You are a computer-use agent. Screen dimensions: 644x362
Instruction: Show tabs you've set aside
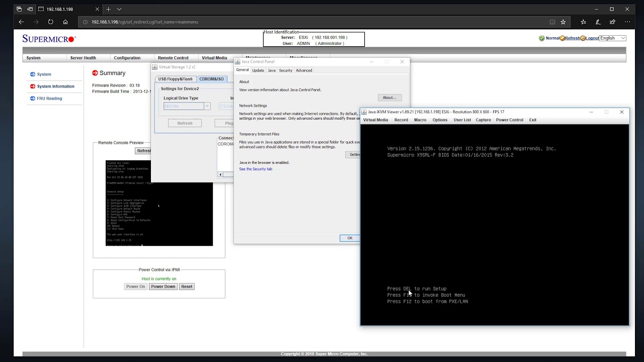tap(19, 9)
